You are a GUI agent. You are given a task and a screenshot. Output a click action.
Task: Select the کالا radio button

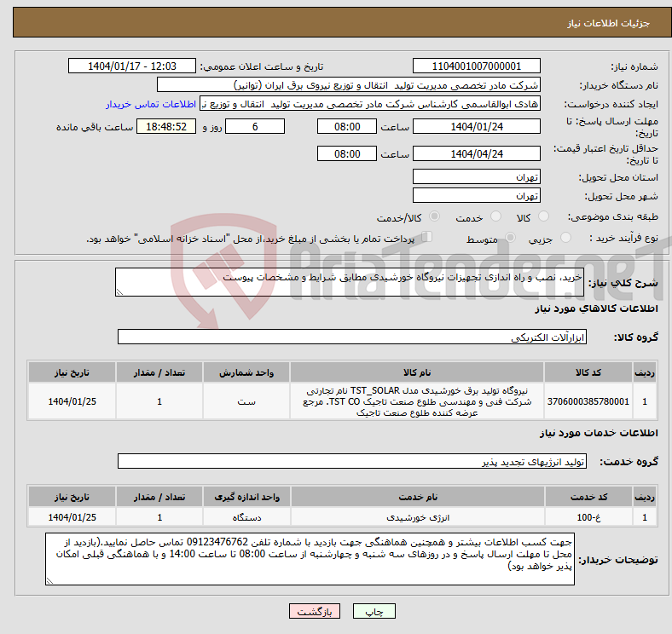[543, 216]
